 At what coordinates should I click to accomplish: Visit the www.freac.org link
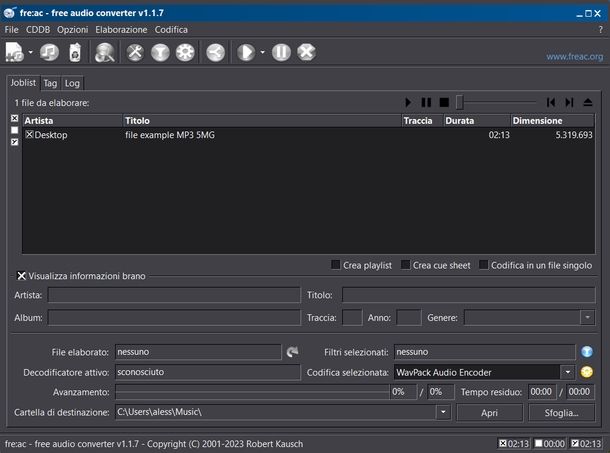tap(574, 57)
